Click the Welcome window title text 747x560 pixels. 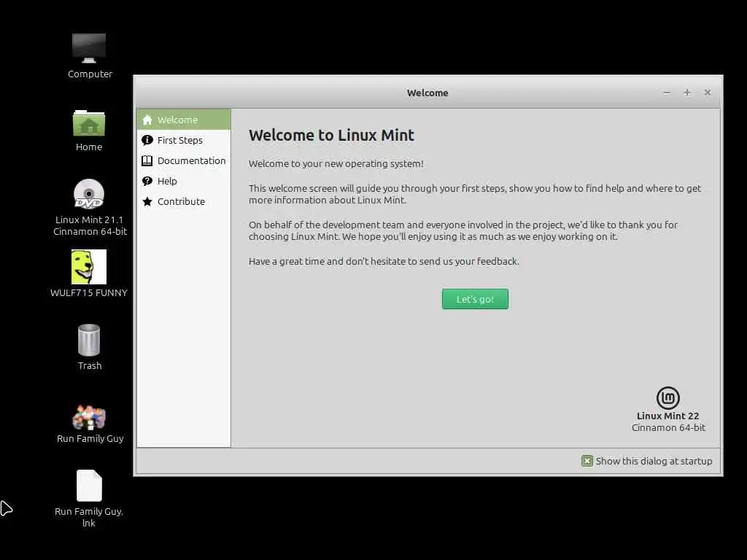(x=427, y=93)
